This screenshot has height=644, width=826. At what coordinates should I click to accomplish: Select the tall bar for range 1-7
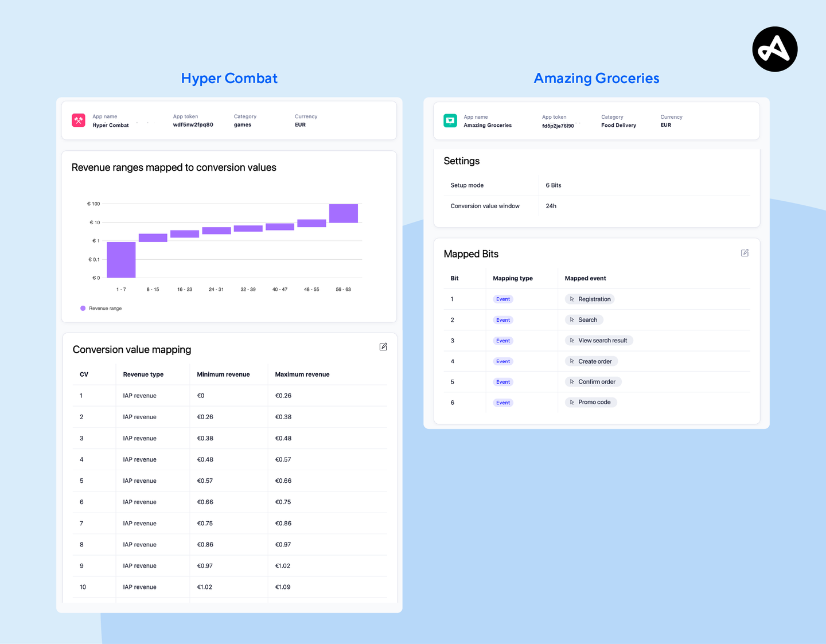[121, 259]
